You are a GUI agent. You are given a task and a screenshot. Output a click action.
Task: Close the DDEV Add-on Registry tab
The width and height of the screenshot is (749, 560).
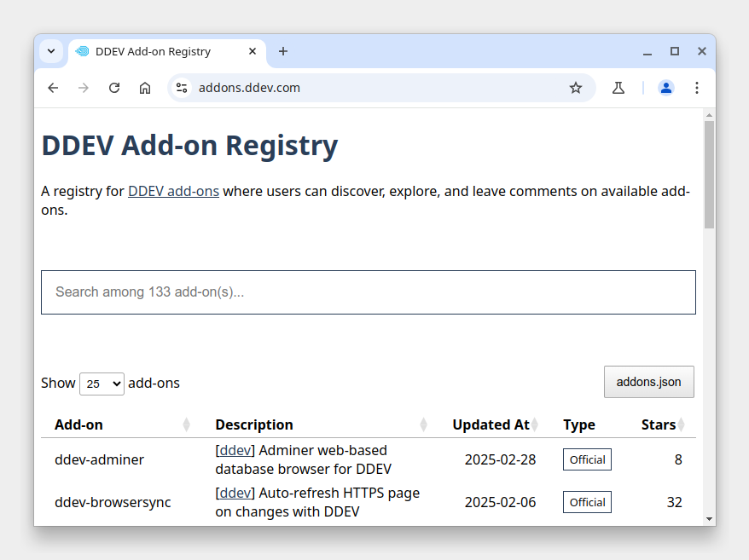[253, 51]
